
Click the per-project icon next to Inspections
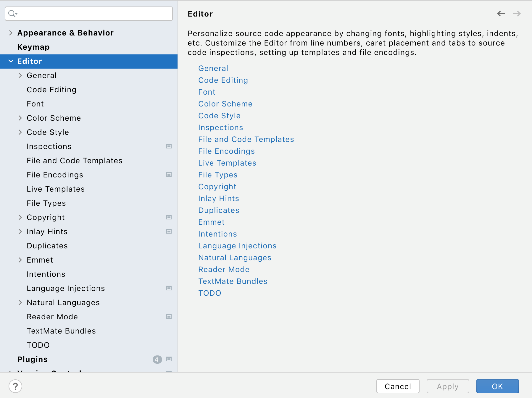tap(169, 146)
